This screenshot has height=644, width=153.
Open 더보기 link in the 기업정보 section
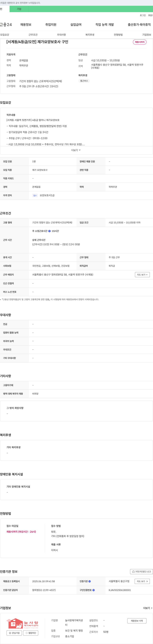click(148, 608)
